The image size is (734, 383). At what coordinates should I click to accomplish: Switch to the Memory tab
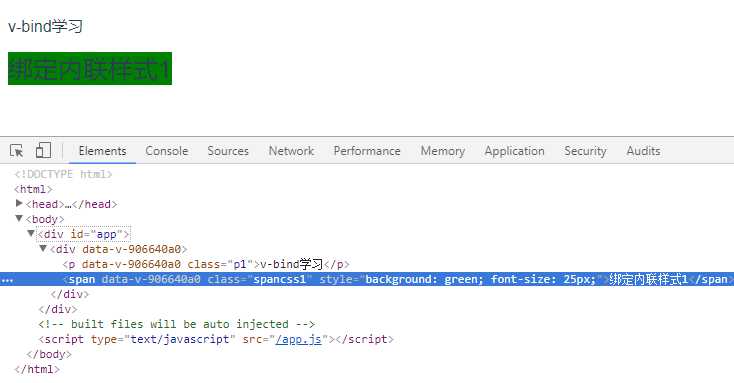tap(443, 151)
